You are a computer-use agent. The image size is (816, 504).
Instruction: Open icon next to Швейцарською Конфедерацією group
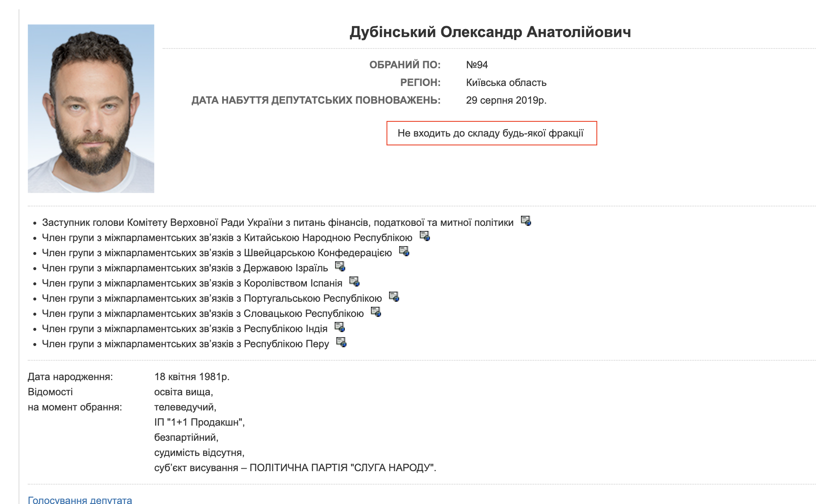pyautogui.click(x=404, y=251)
